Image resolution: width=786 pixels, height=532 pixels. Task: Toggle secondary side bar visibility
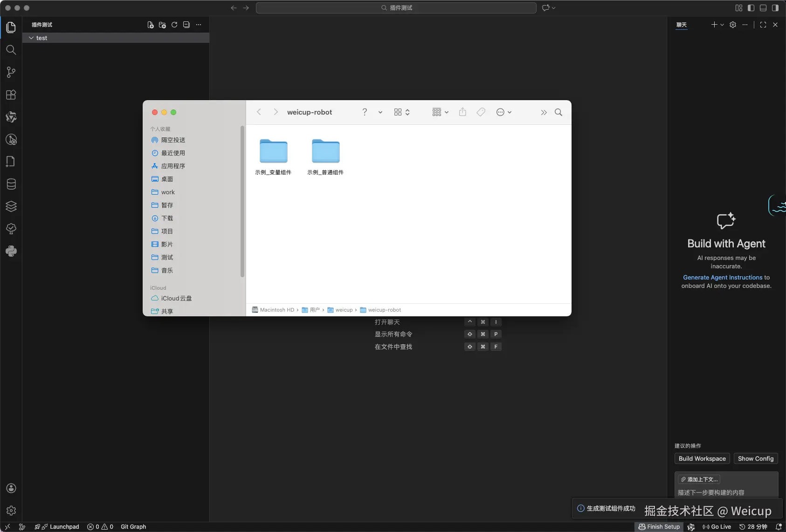(x=775, y=8)
